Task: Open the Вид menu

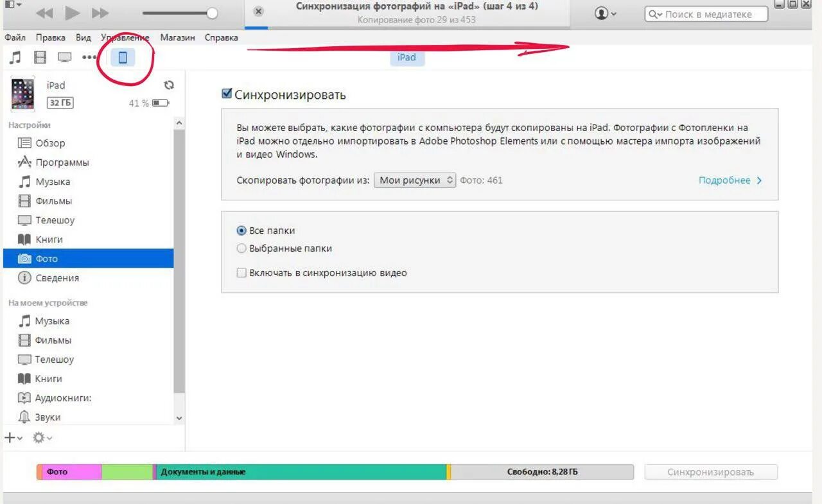Action: (83, 37)
